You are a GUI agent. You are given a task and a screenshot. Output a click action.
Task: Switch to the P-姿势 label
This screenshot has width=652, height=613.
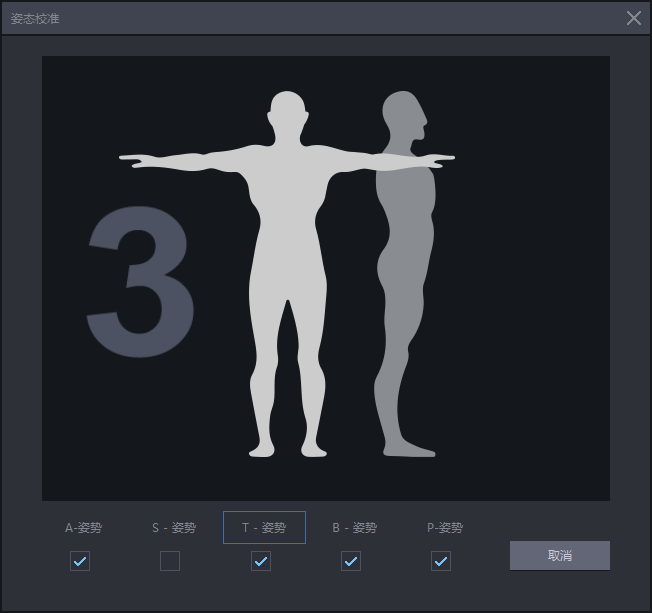pos(445,527)
